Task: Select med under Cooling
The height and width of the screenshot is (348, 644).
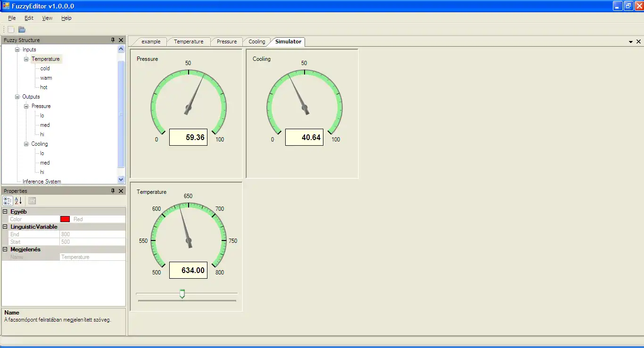Action: click(x=45, y=163)
